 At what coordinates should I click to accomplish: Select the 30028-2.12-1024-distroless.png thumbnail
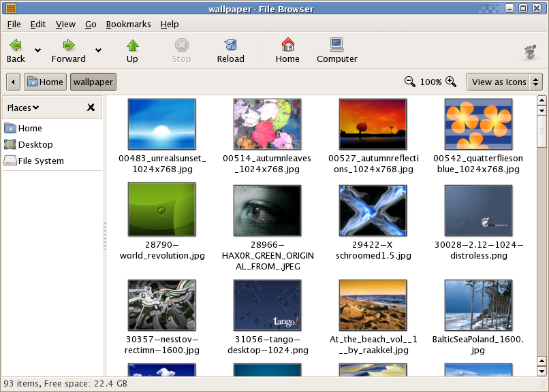point(478,210)
